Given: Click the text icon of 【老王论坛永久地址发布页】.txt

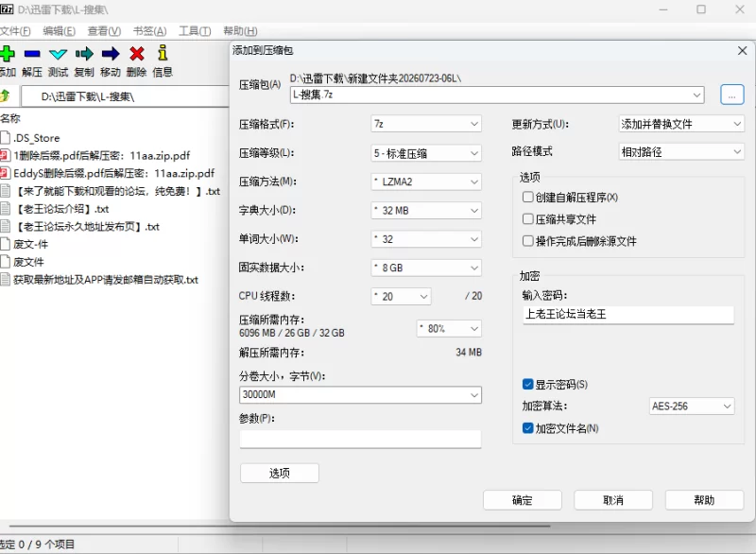Looking at the screenshot, I should [x=5, y=226].
